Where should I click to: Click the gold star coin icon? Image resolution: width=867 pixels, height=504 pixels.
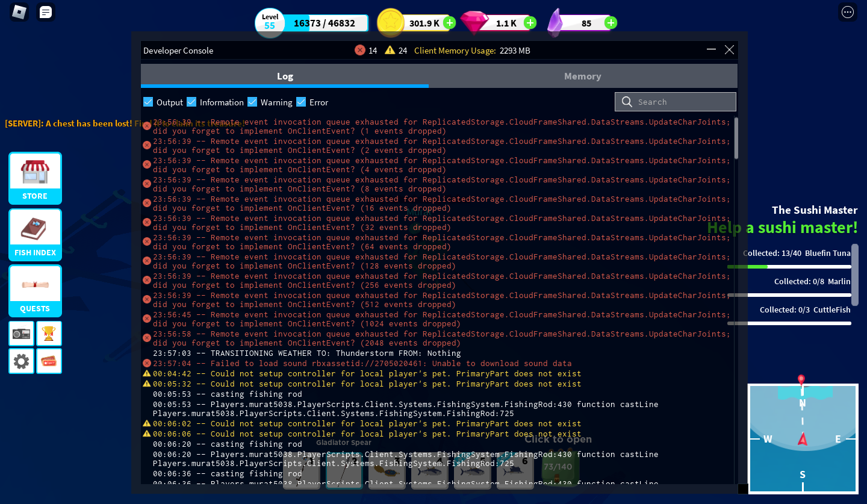(x=390, y=23)
